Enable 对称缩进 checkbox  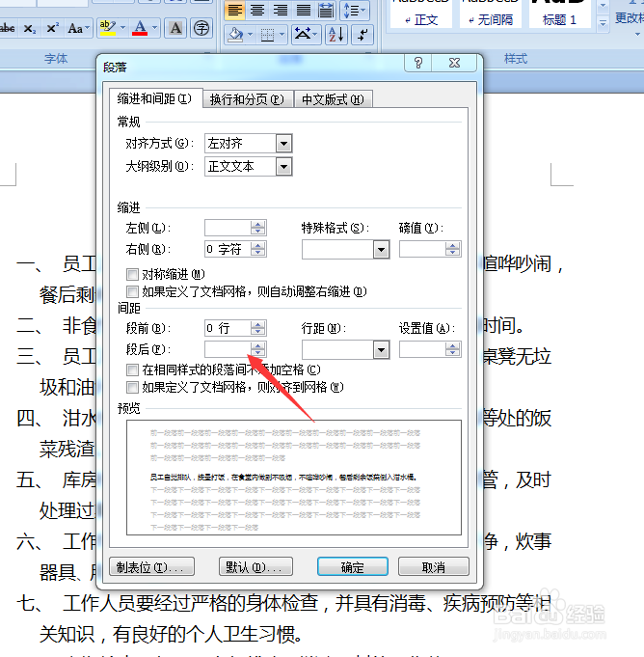point(132,274)
